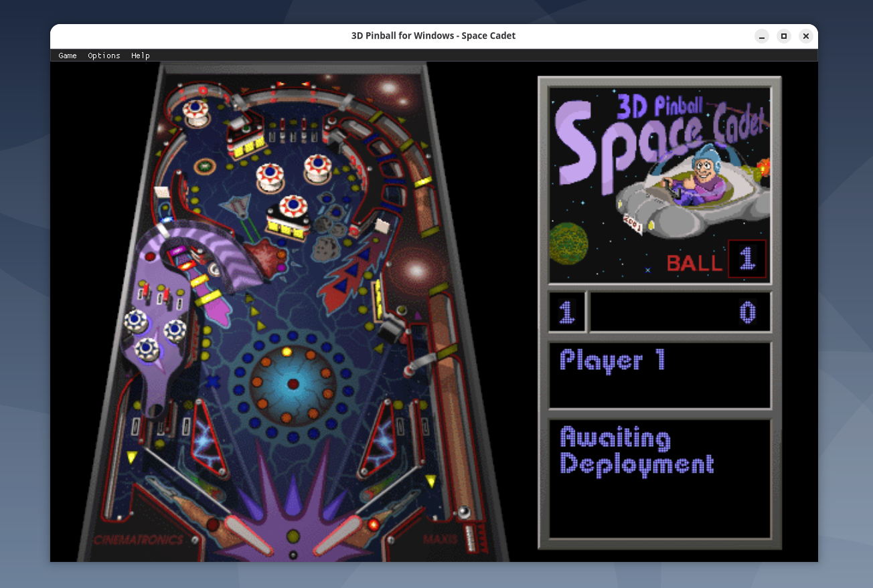Maximize the 3D Pinball window
Viewport: 873px width, 588px height.
point(784,36)
